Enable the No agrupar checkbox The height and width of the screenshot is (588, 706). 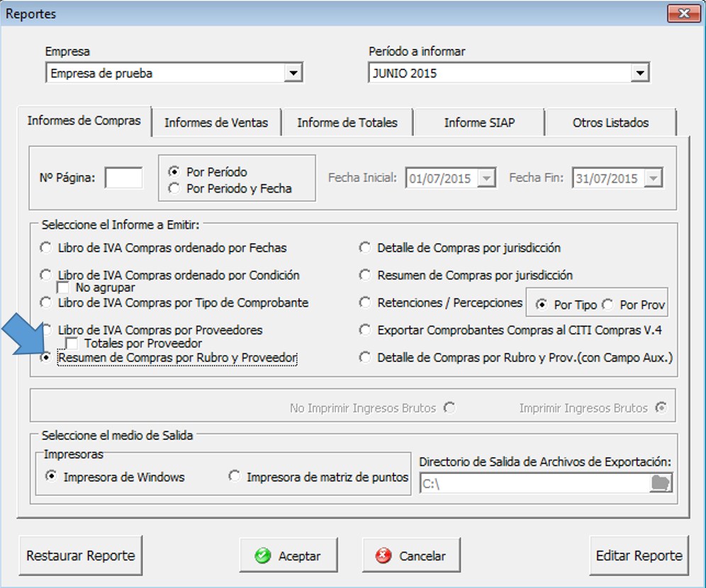point(64,288)
